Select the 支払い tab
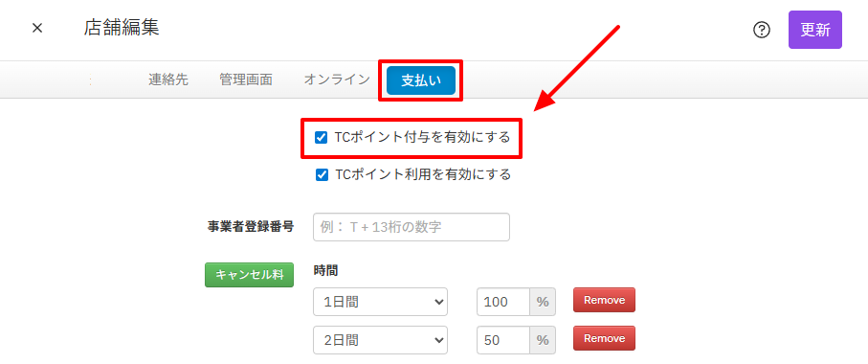The width and height of the screenshot is (868, 364). click(x=421, y=80)
